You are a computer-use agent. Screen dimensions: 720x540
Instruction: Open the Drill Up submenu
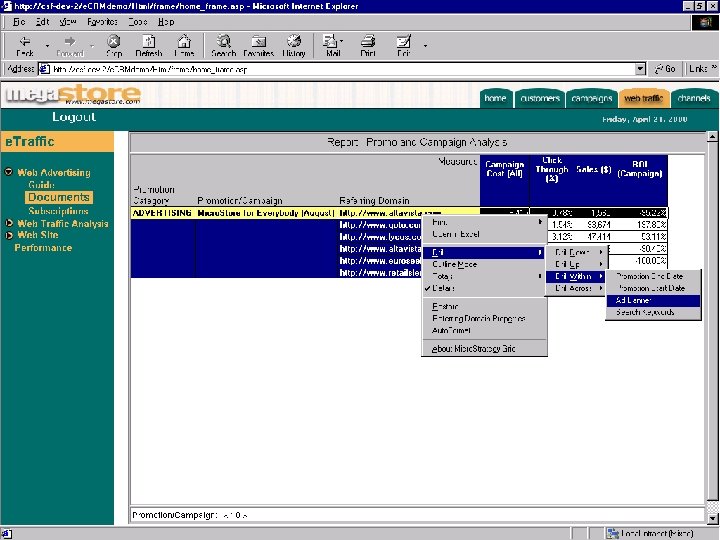coord(576,264)
